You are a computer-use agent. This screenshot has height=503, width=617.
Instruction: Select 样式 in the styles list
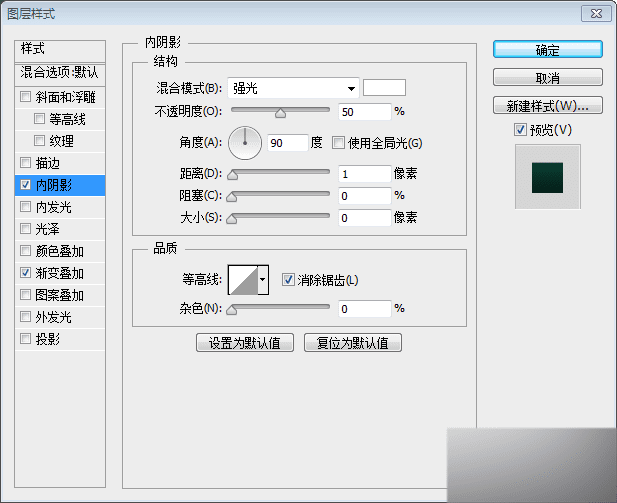(60, 50)
